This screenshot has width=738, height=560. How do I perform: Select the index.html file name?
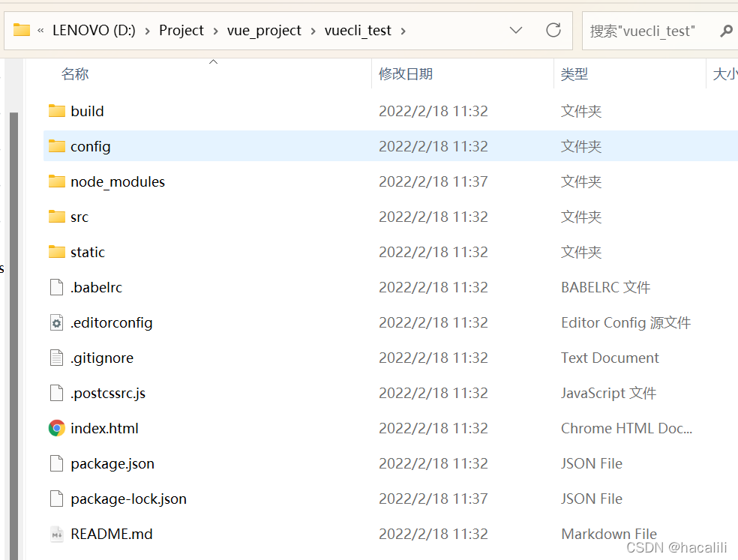click(104, 428)
